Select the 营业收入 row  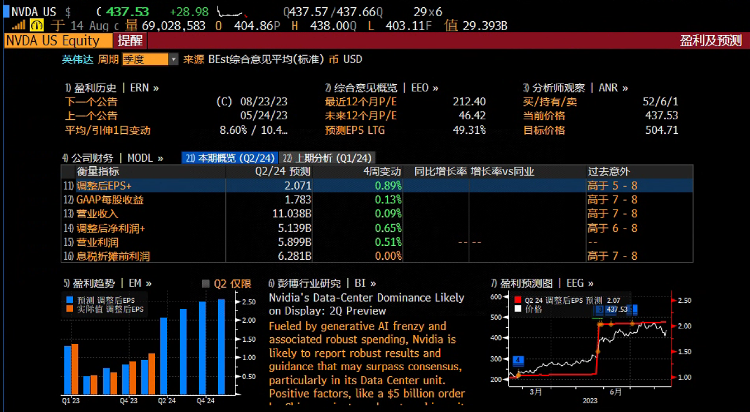(377, 213)
